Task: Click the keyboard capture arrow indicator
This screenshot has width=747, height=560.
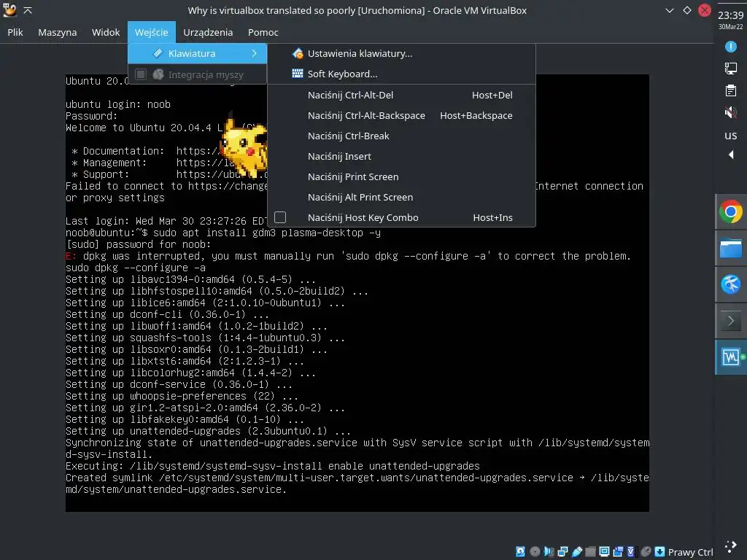Action: click(659, 551)
